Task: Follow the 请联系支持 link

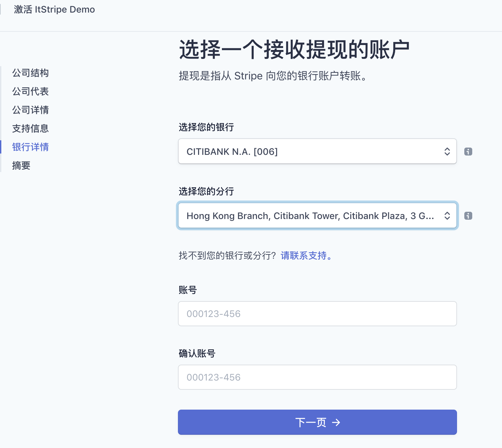Action: click(x=306, y=255)
